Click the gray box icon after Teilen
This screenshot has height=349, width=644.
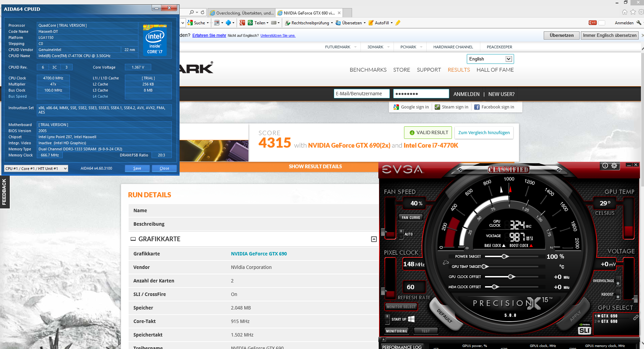[x=274, y=23]
